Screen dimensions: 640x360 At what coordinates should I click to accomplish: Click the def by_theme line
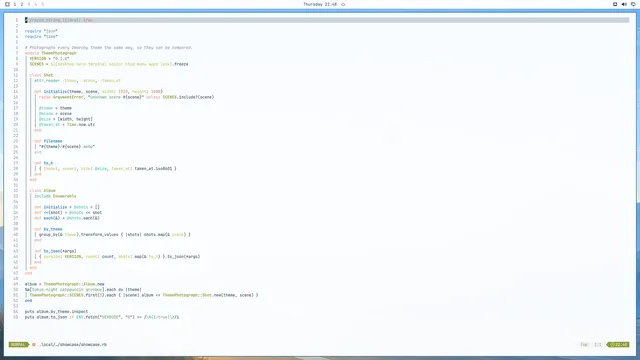click(48, 229)
